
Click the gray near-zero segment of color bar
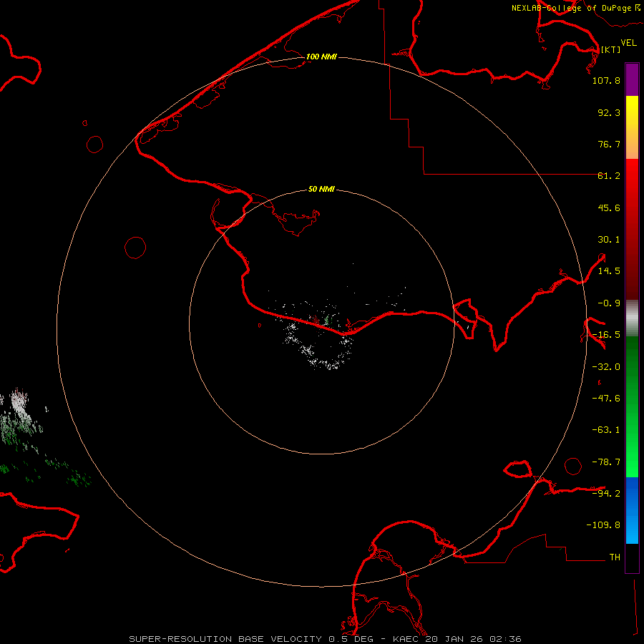[x=632, y=318]
